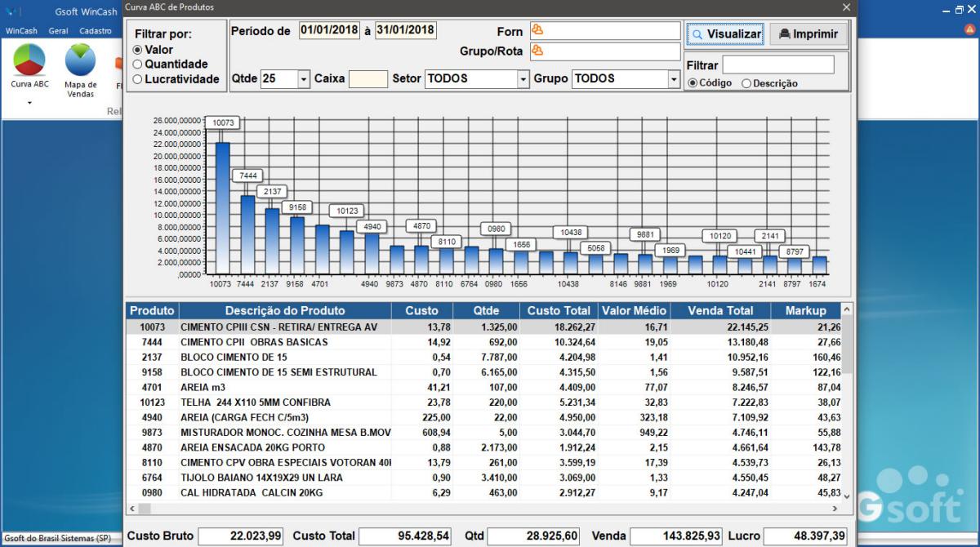Click the Visualizar button

click(725, 34)
